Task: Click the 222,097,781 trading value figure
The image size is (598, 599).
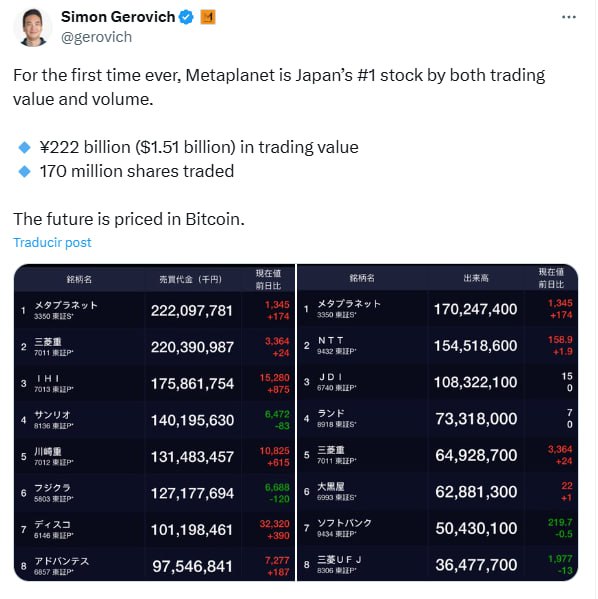Action: click(x=192, y=311)
